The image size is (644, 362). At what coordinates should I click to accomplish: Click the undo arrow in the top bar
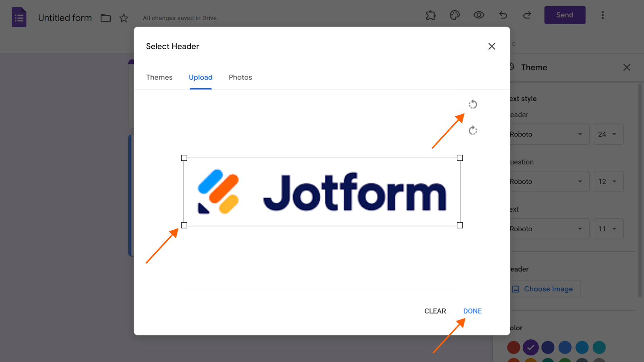503,15
